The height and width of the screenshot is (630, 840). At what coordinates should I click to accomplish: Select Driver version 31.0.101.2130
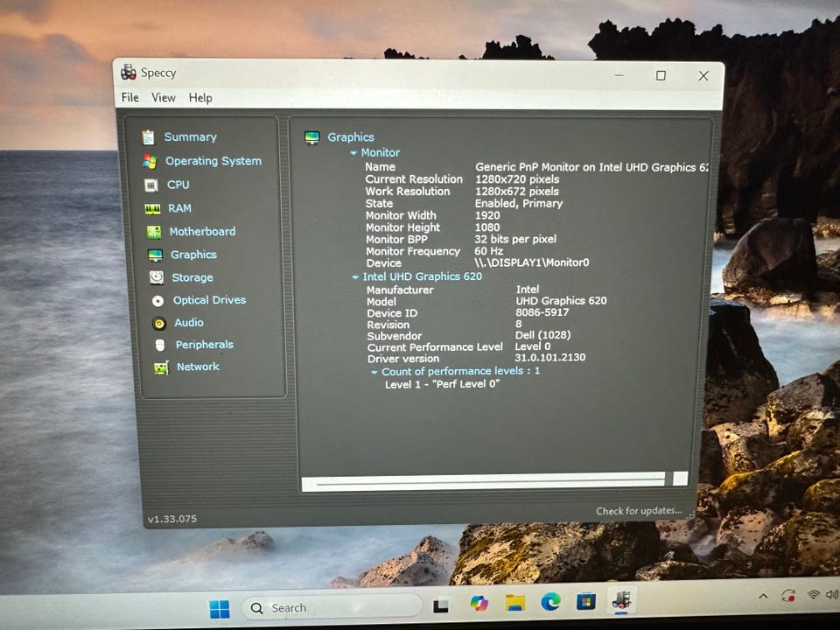(549, 357)
